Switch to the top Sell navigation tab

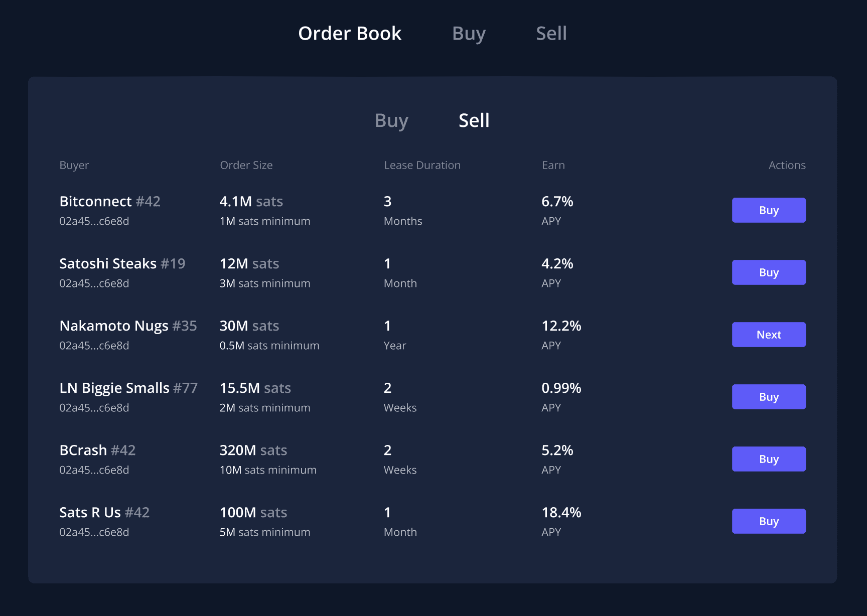[551, 34]
